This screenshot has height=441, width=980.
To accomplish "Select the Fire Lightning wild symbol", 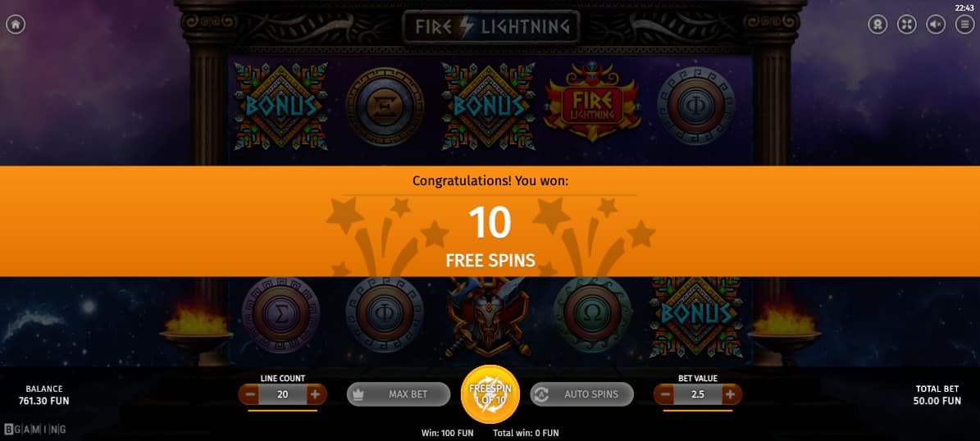I will coord(592,101).
